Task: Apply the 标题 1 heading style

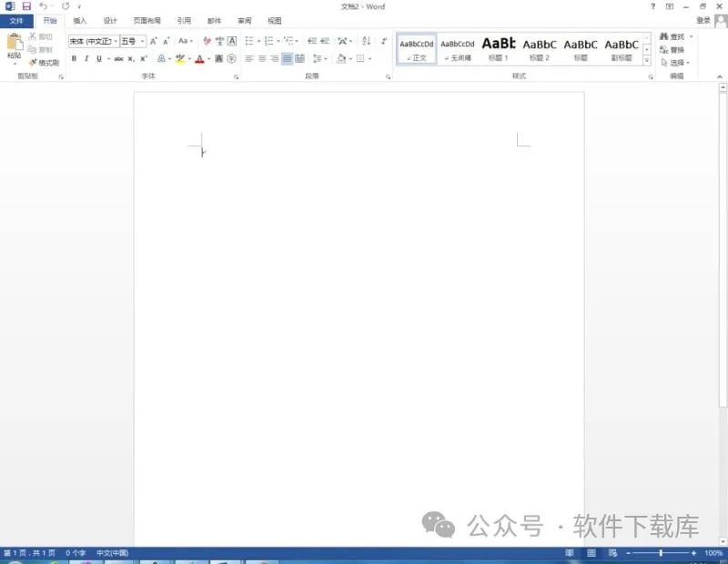Action: (x=499, y=49)
